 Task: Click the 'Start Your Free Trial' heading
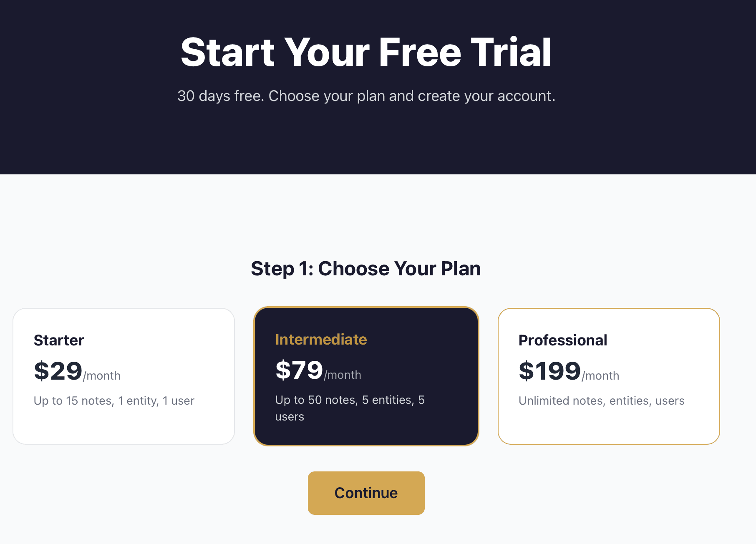point(366,52)
